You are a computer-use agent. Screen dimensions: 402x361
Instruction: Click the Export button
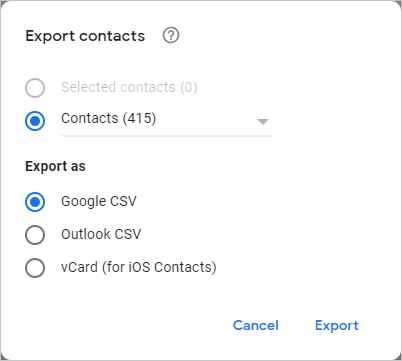(337, 325)
